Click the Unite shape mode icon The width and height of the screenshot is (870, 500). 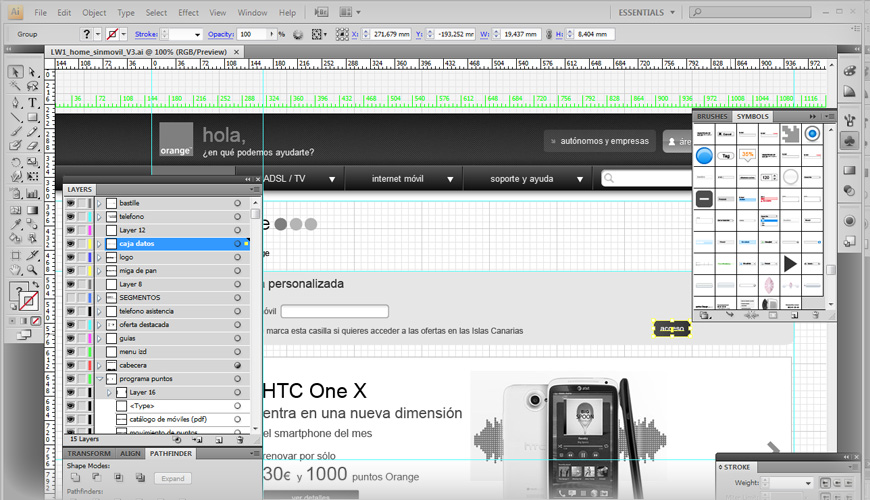click(75, 477)
